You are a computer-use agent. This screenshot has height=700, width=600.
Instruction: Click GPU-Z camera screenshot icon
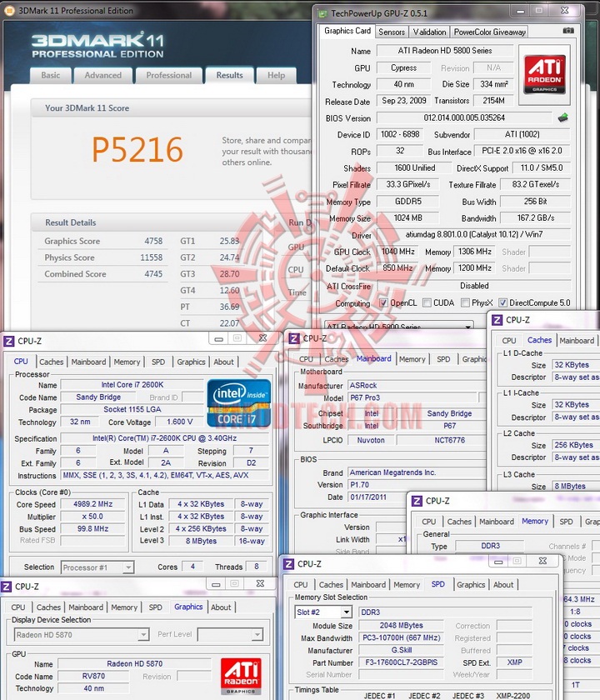tap(567, 30)
